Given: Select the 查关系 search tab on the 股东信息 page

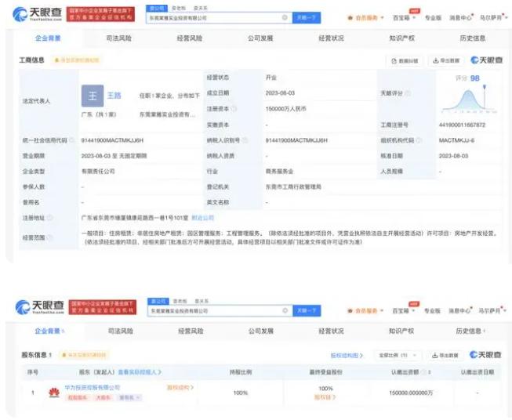Looking at the screenshot, I should [x=202, y=301].
